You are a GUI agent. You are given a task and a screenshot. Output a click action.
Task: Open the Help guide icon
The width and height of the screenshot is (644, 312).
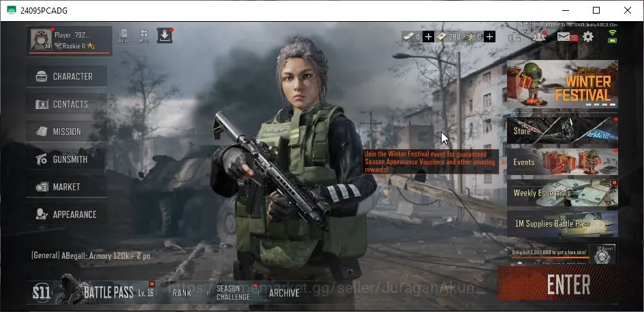coord(123,35)
